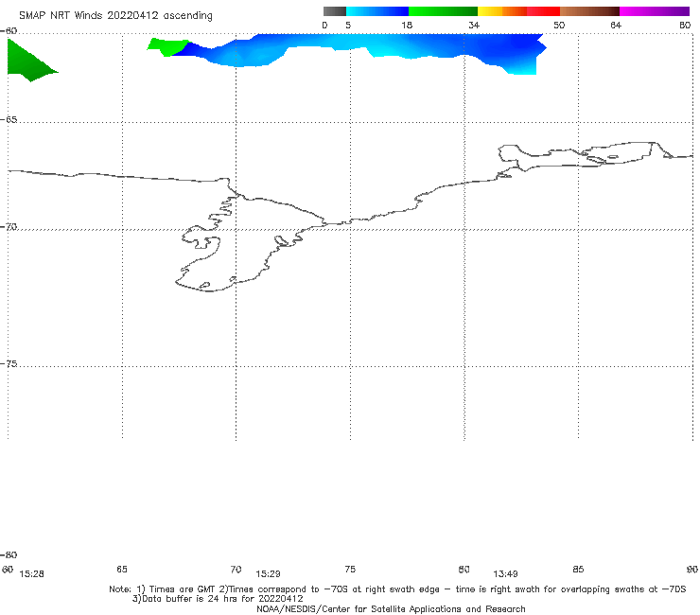Screen dimensions: 700x615
Task: Click the '-65' latitude label
Action: tap(9, 120)
